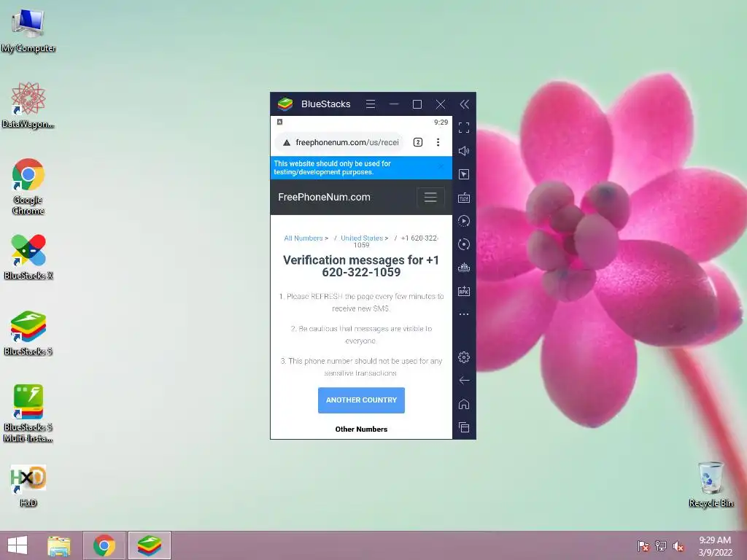Switch to Chrome in the taskbar

coord(104,545)
